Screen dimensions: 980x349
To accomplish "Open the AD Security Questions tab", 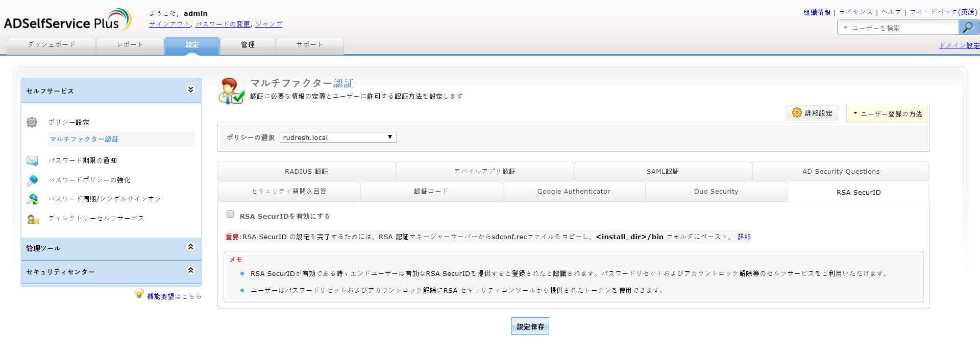I will pyautogui.click(x=841, y=171).
